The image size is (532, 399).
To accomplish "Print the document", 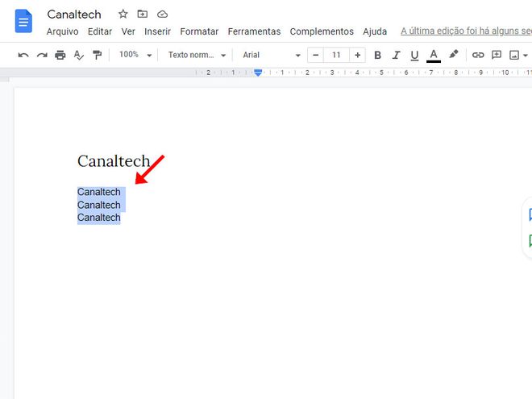I will pyautogui.click(x=60, y=55).
